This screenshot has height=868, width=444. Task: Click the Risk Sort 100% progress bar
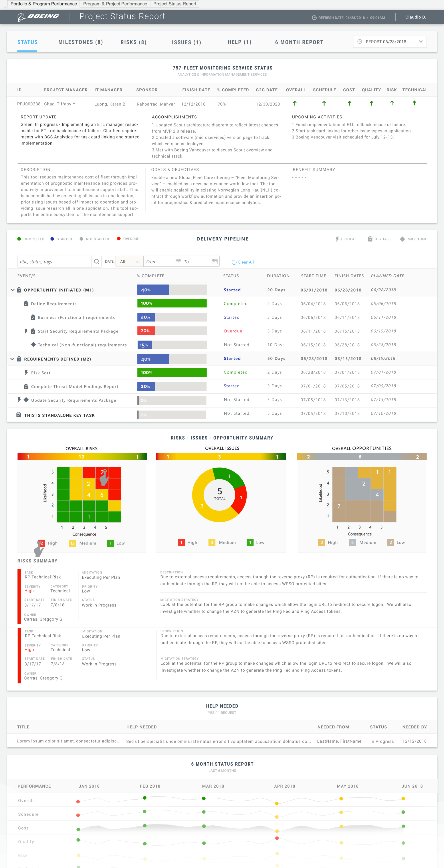[x=172, y=372]
